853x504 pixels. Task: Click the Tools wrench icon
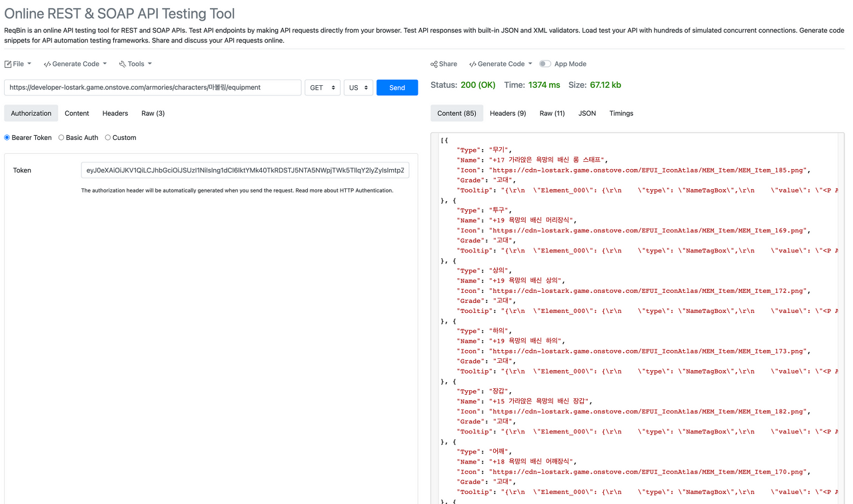(123, 64)
